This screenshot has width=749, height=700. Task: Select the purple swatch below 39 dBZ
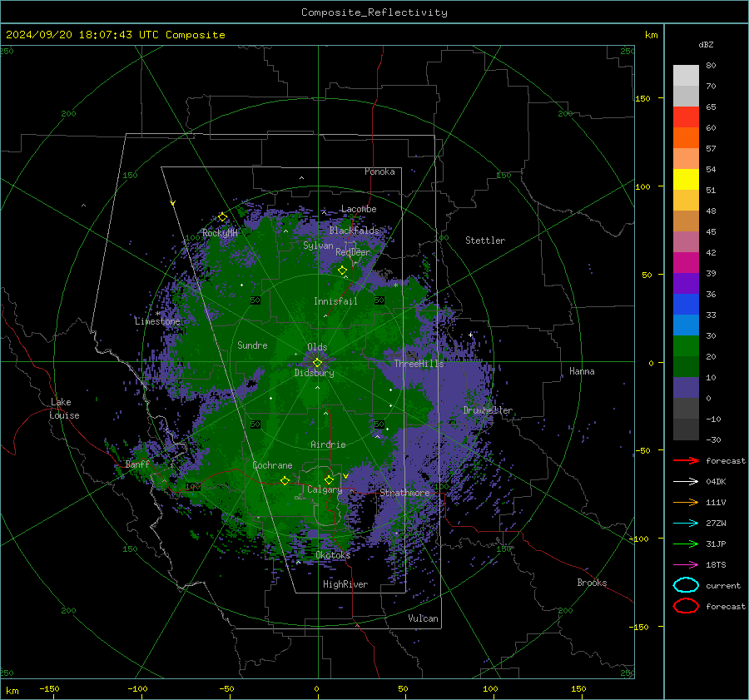pyautogui.click(x=686, y=284)
